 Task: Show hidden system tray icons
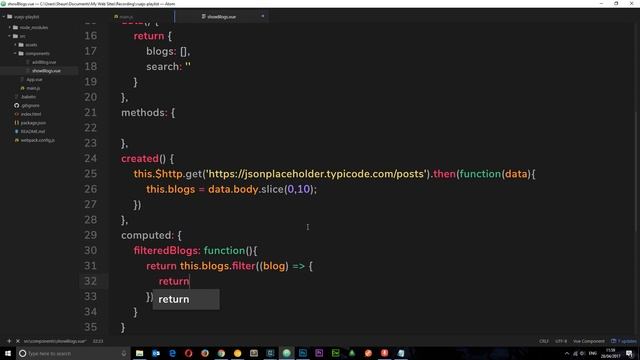pyautogui.click(x=567, y=353)
